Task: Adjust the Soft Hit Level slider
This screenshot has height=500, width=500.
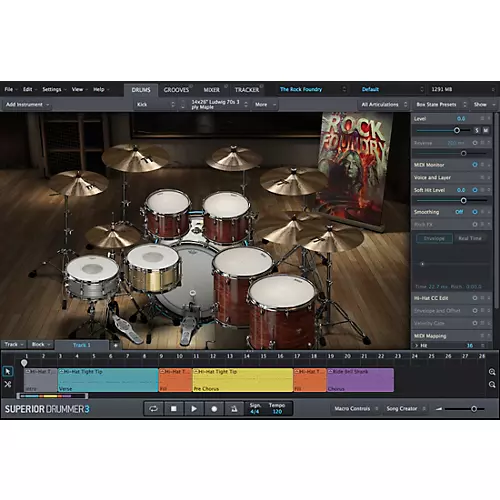Action: tap(463, 201)
